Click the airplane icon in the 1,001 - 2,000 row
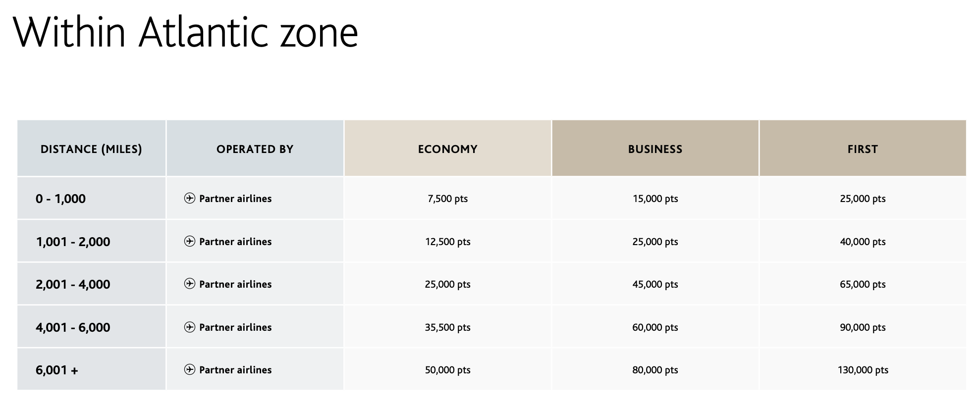The width and height of the screenshot is (980, 406). pyautogui.click(x=189, y=241)
